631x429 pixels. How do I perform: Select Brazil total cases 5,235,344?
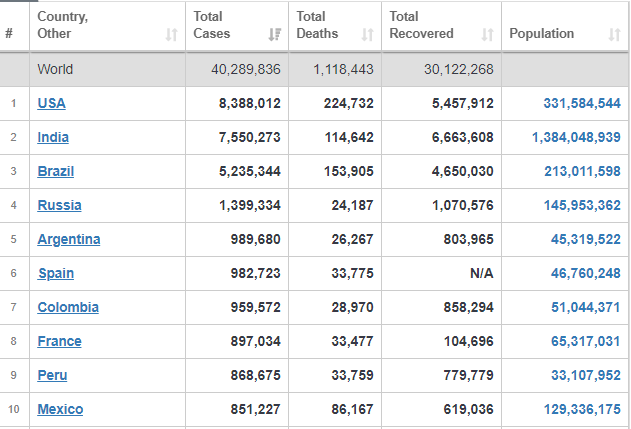[250, 171]
